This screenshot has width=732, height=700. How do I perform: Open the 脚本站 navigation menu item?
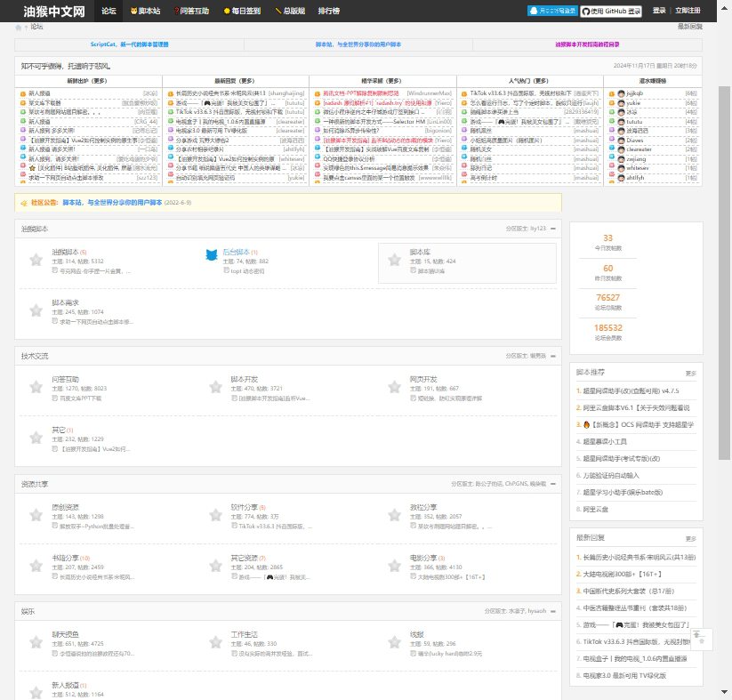tap(145, 11)
